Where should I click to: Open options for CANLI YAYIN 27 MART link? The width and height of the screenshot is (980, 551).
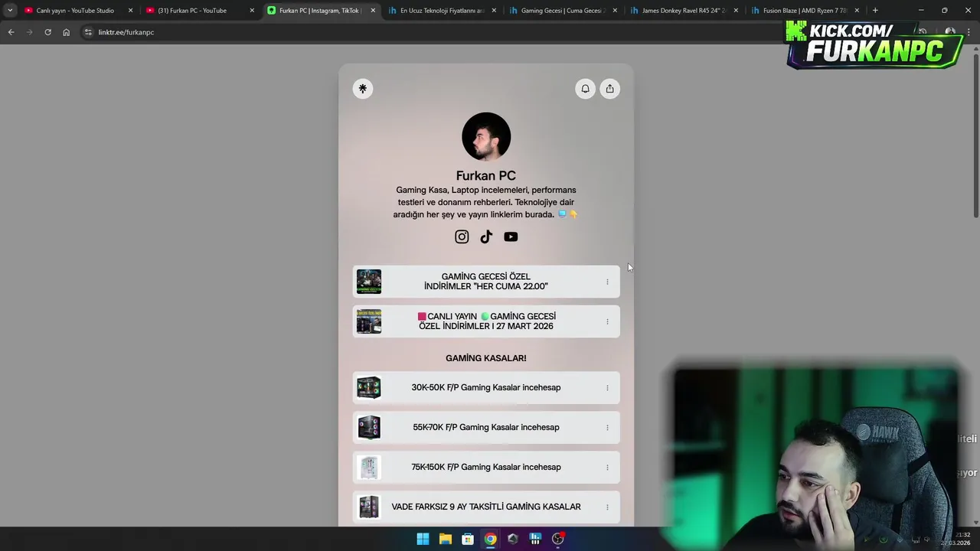pos(607,321)
